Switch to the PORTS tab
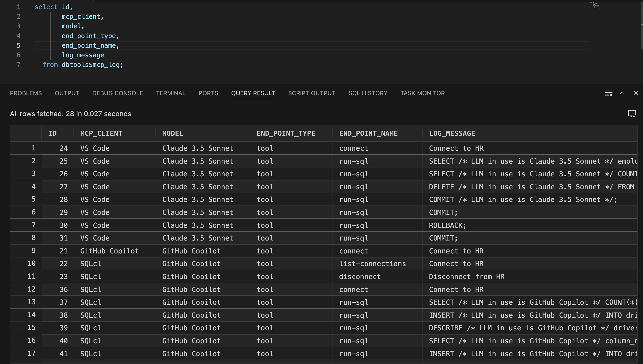This screenshot has height=364, width=643. (208, 93)
